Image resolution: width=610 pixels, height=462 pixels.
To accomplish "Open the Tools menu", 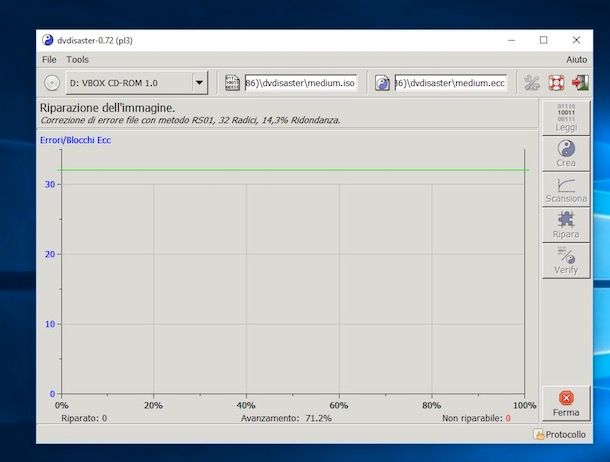I will (x=77, y=60).
